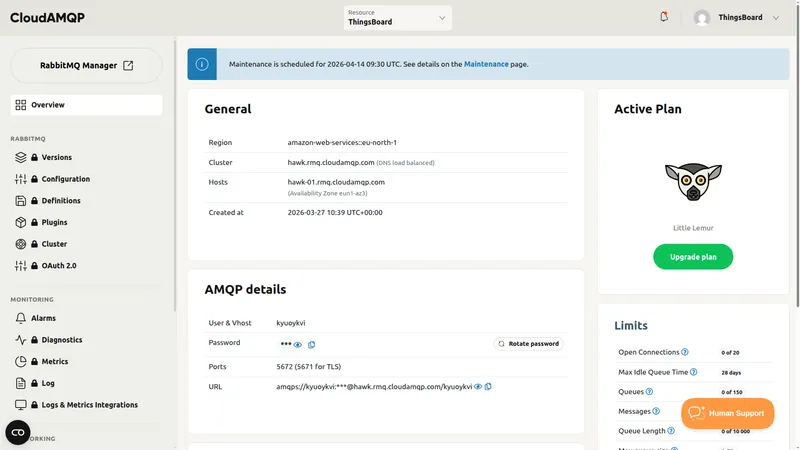Click the Definitions save icon
The height and width of the screenshot is (450, 800).
click(20, 201)
